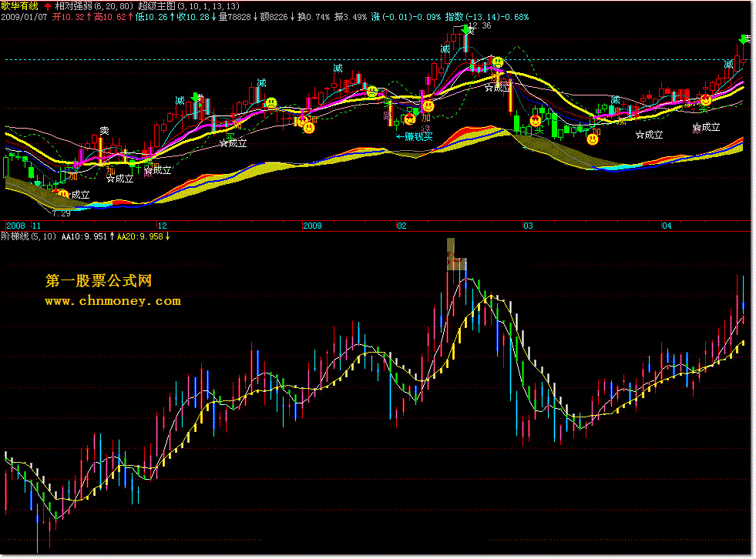Click open price 开10.32

pyautogui.click(x=68, y=18)
